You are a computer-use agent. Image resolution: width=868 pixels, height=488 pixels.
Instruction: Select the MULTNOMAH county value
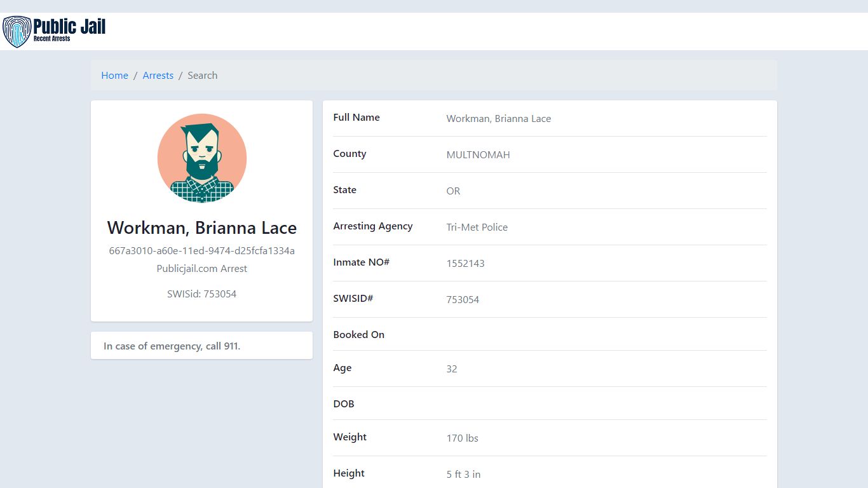pyautogui.click(x=478, y=154)
